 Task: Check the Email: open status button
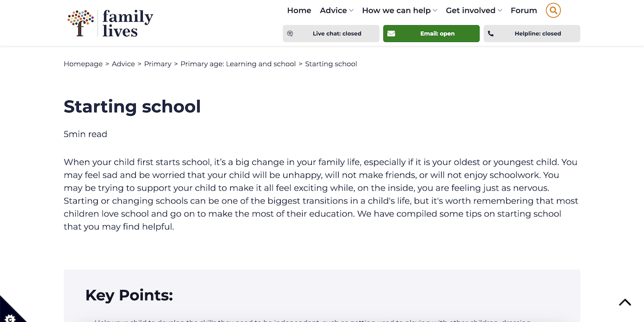[x=431, y=33]
